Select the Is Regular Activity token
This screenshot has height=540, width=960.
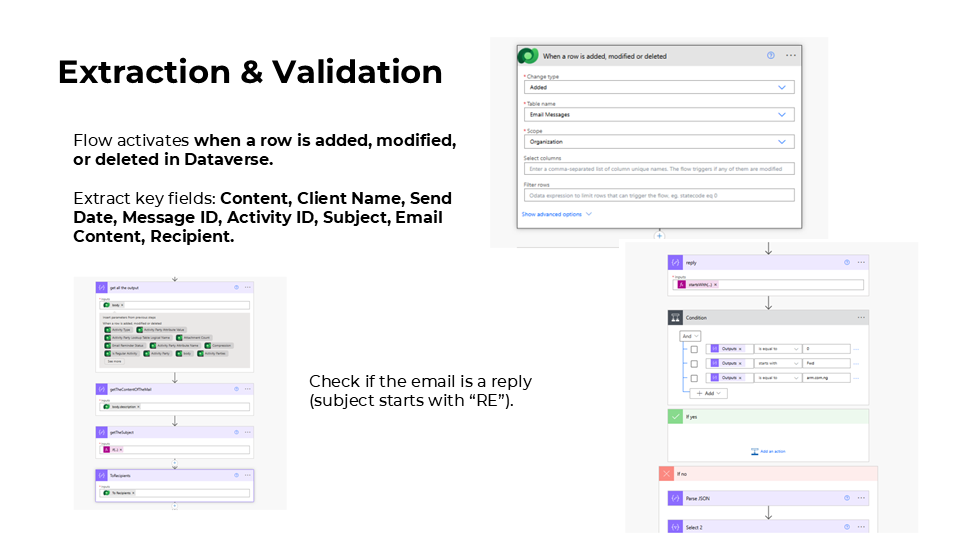(x=122, y=353)
